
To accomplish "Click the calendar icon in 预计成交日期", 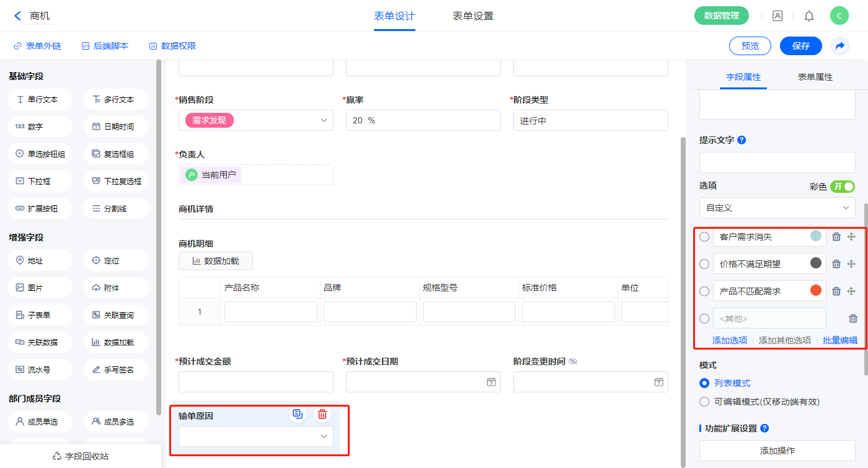I will click(491, 382).
